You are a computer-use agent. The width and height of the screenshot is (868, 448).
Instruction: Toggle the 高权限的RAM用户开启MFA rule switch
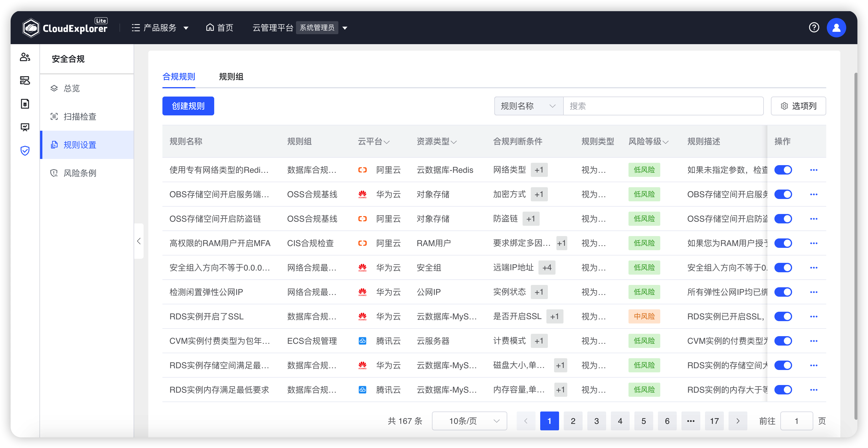(783, 243)
